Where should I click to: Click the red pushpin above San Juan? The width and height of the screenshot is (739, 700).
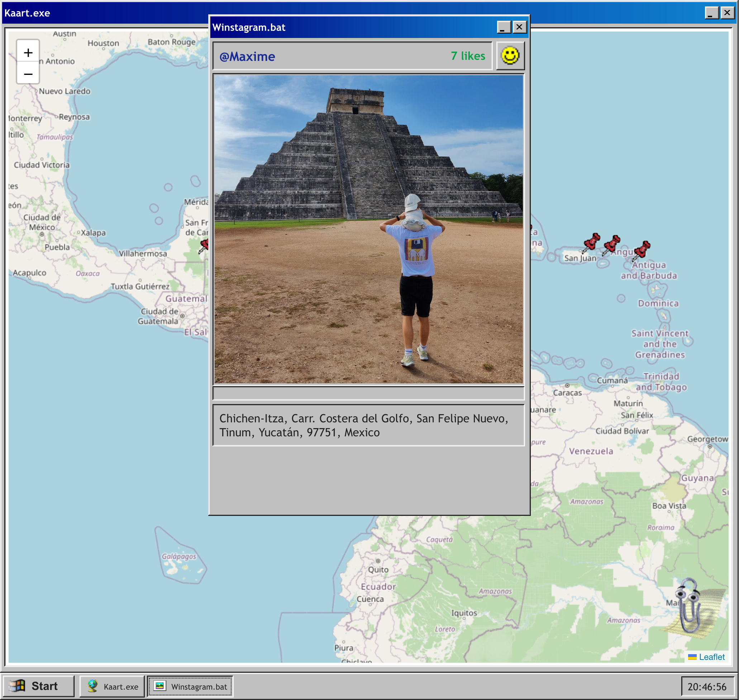point(592,242)
